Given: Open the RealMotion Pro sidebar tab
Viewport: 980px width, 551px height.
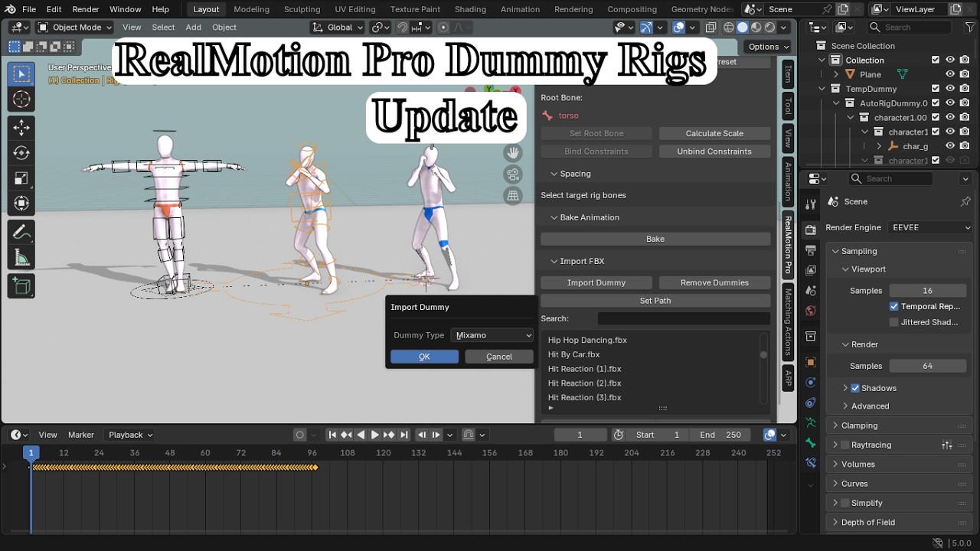Looking at the screenshot, I should click(x=788, y=245).
